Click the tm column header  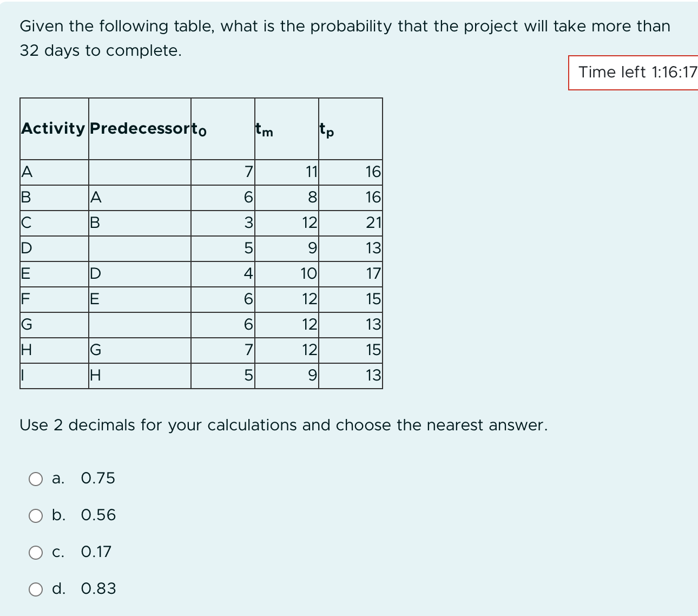263,129
